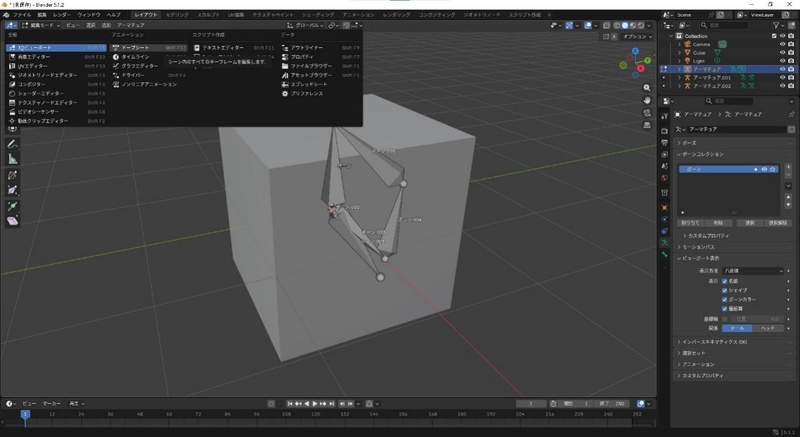Expand the Cube item in the outliner
Viewport: 800px width, 437px height.
[x=679, y=53]
